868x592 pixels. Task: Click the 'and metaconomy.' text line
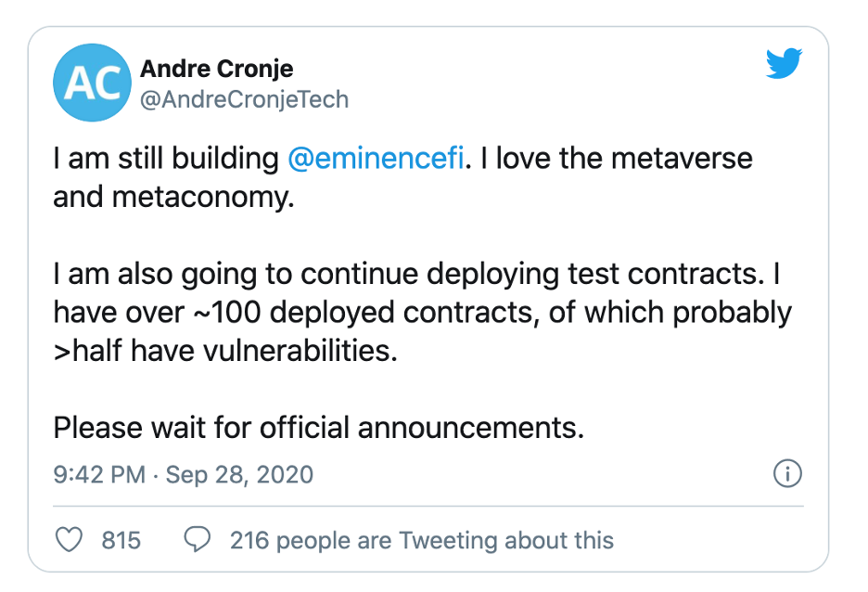point(173,197)
